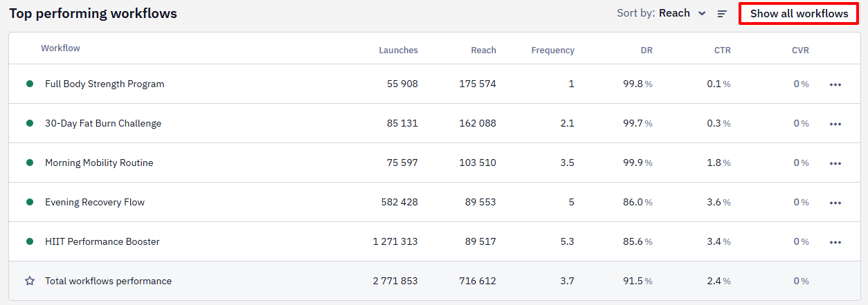Click the Frequency column header

point(552,50)
